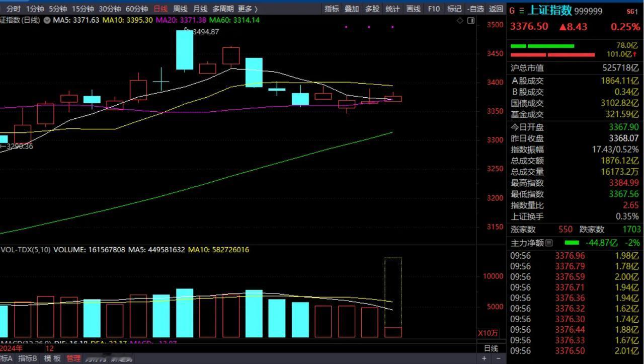Remove from watchlist with -自选
The height and width of the screenshot is (364, 644).
pos(475,9)
